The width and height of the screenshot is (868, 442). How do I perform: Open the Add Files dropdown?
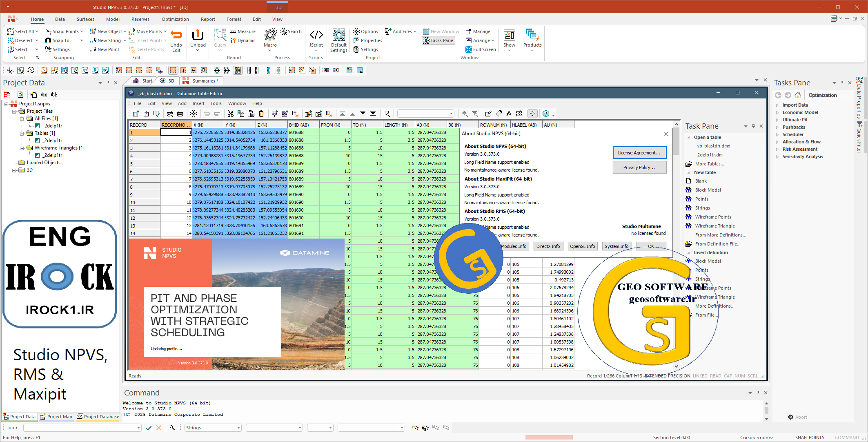click(x=401, y=31)
